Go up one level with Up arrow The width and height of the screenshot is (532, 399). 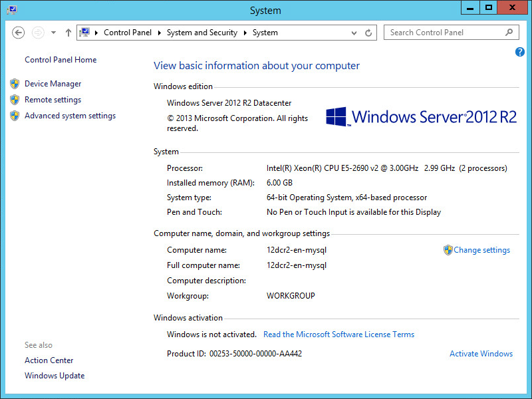click(68, 33)
